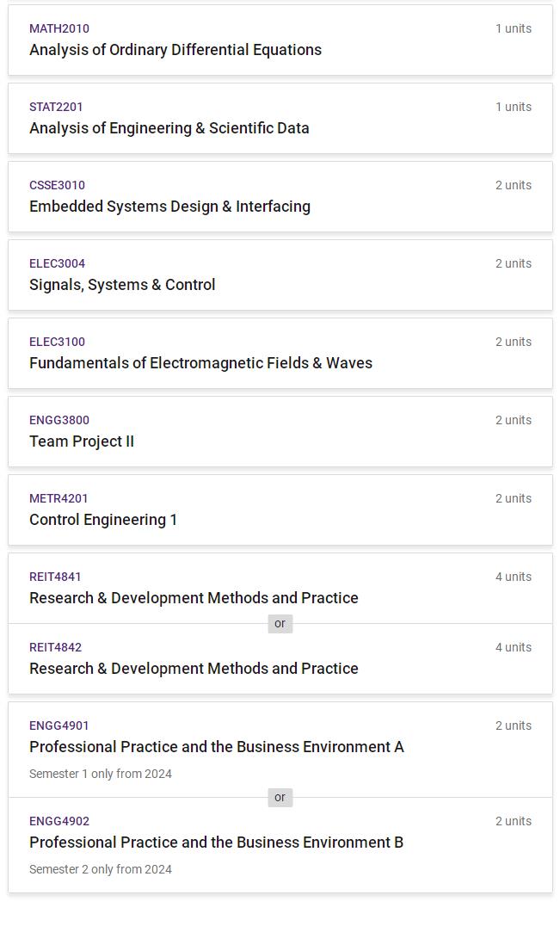Open Signals, Systems & Control course
This screenshot has width=560, height=926.
pos(122,285)
